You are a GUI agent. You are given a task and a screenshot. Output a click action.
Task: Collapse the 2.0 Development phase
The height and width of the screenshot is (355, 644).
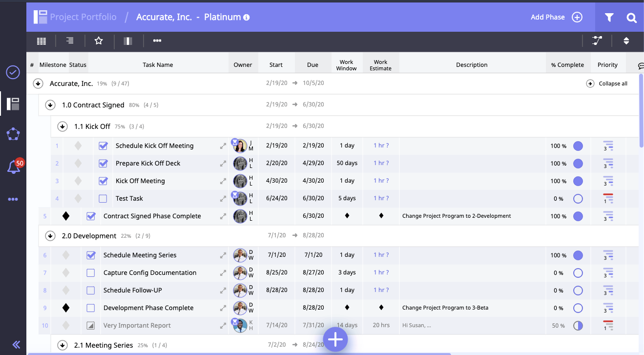pyautogui.click(x=50, y=236)
